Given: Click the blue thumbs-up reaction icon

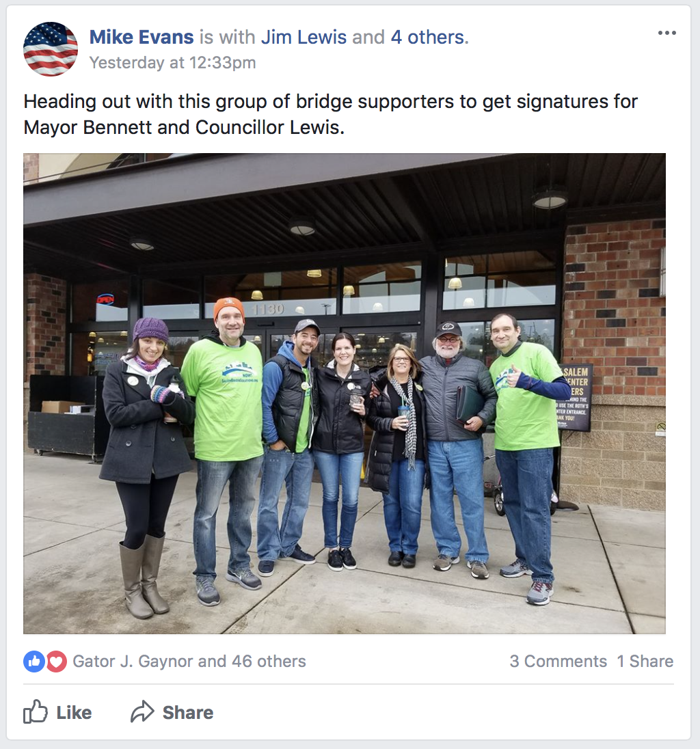Looking at the screenshot, I should tap(34, 662).
